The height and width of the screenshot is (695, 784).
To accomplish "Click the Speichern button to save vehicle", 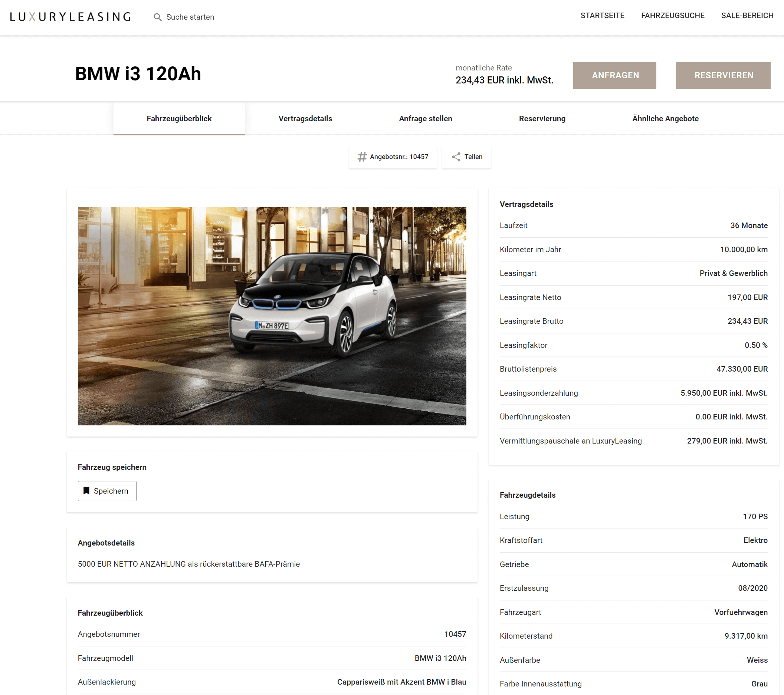I will (x=107, y=491).
